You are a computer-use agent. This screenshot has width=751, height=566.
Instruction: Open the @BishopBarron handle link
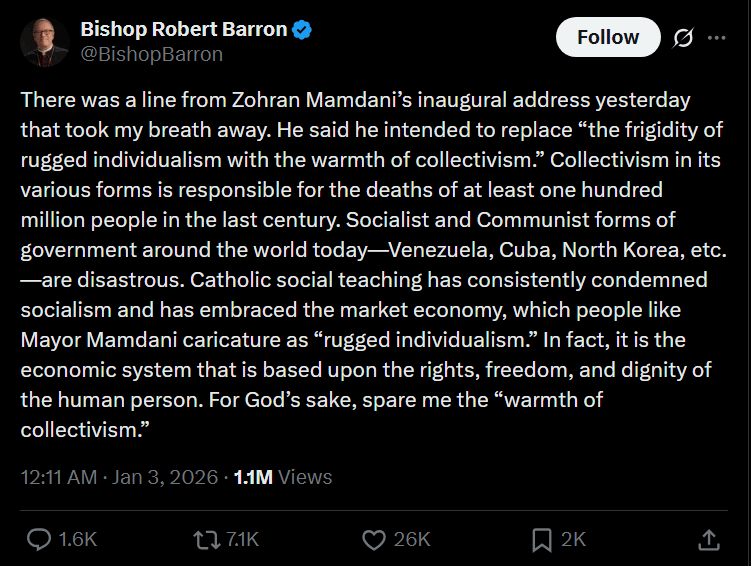point(151,54)
